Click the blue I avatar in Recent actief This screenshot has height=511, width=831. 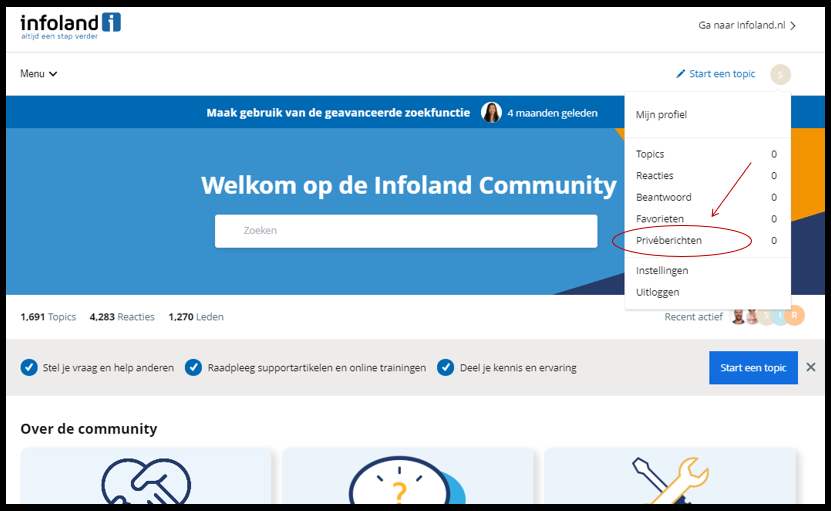click(x=780, y=315)
